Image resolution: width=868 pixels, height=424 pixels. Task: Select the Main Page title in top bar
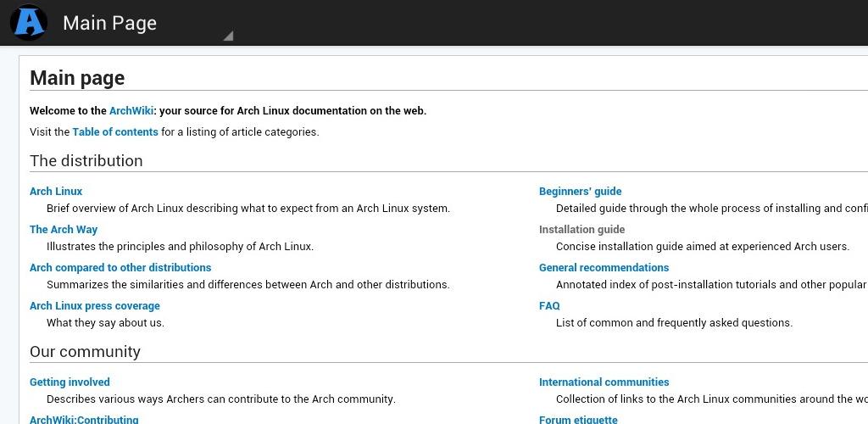point(109,23)
